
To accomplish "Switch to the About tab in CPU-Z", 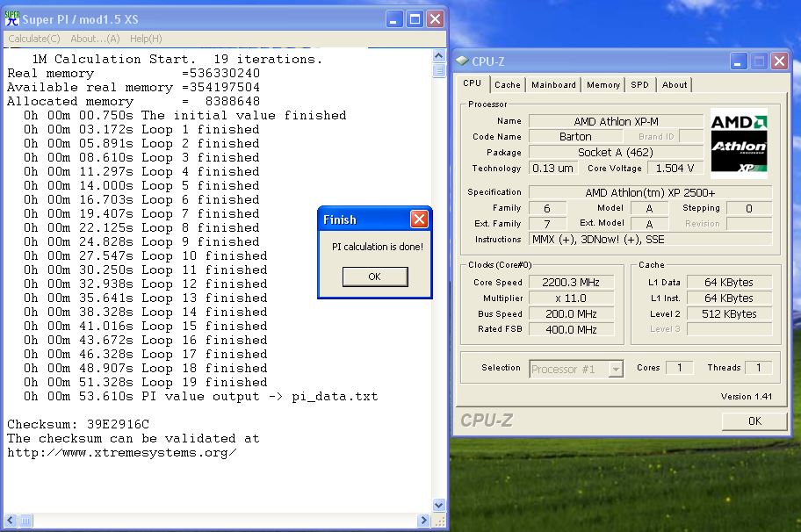I will [x=675, y=85].
